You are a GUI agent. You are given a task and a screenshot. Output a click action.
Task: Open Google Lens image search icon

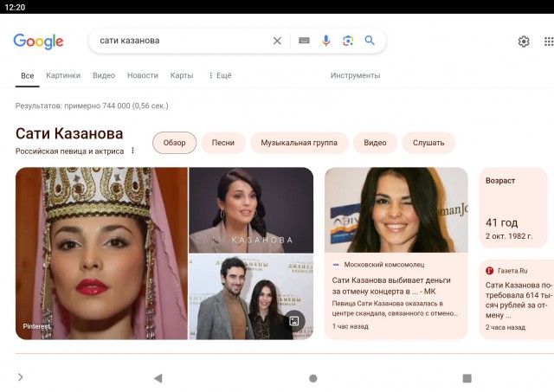348,41
